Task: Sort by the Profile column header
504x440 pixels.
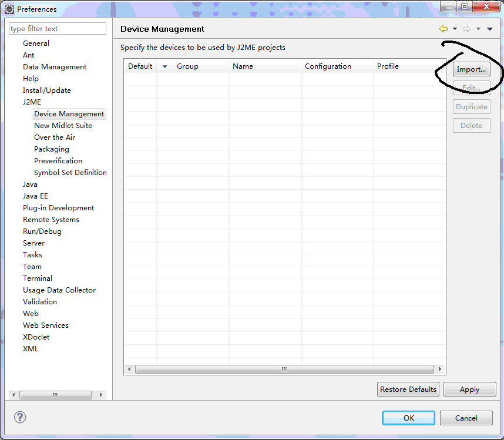Action: (409, 66)
